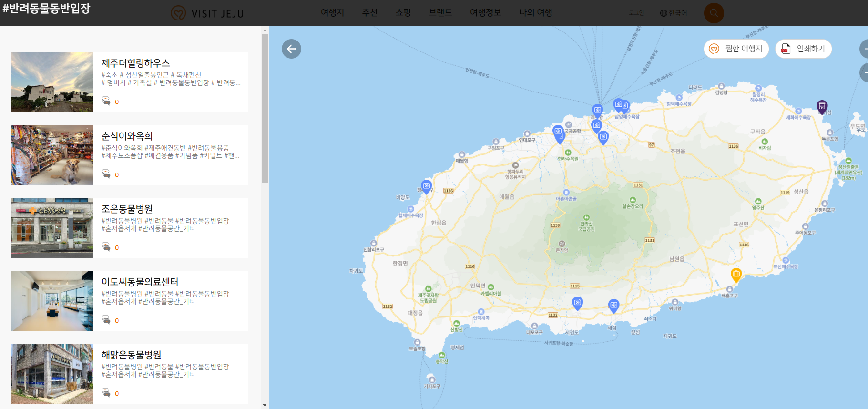Viewport: 868px width, 409px height.
Task: Click the 인쇄하기 print button
Action: point(803,49)
